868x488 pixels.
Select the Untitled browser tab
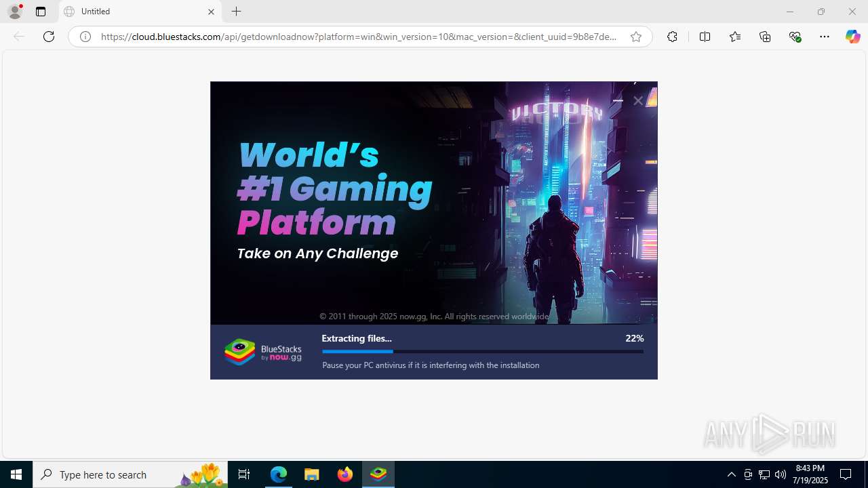140,12
